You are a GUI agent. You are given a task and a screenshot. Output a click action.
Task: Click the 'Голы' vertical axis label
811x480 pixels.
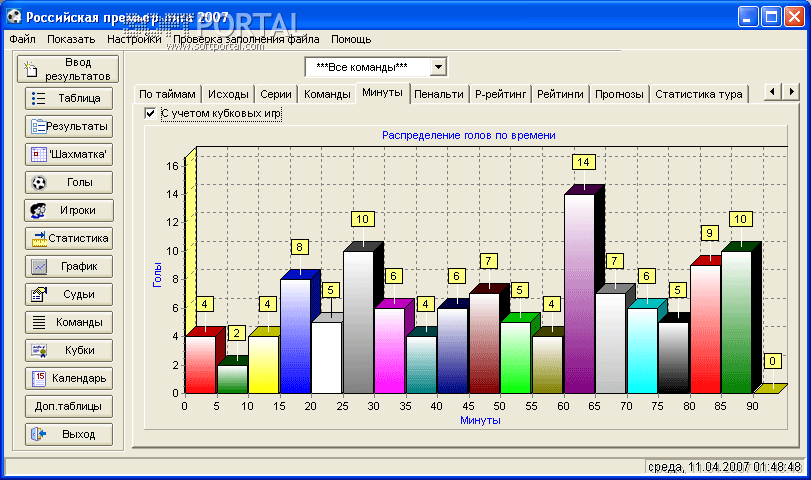click(157, 275)
